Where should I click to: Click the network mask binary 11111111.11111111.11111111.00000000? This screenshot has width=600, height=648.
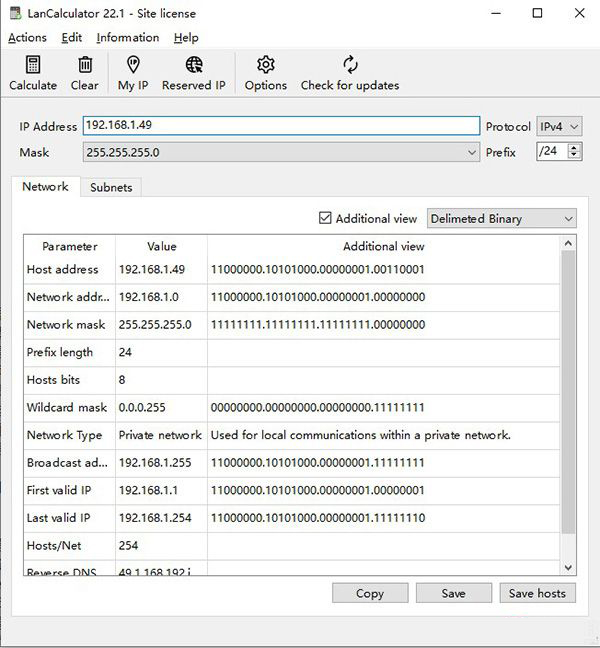pyautogui.click(x=318, y=325)
